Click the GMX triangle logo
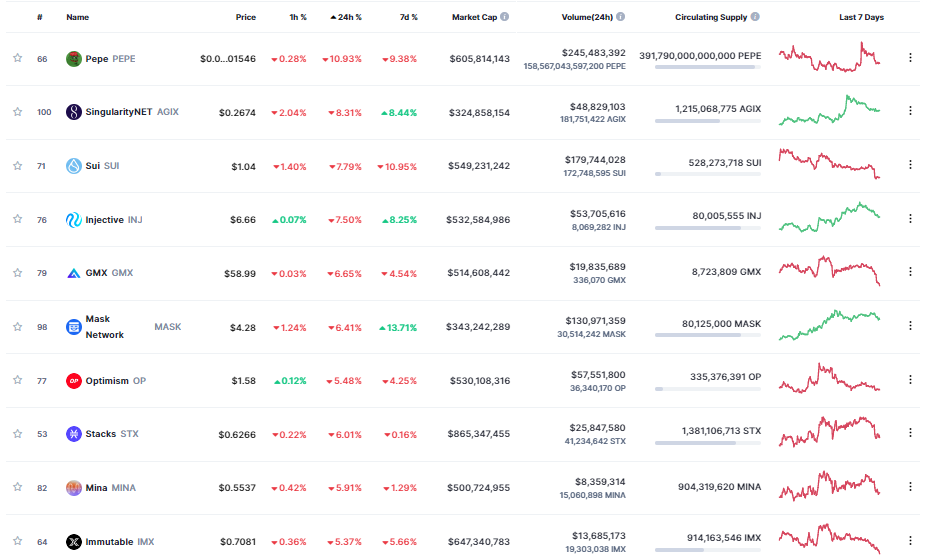 73,273
